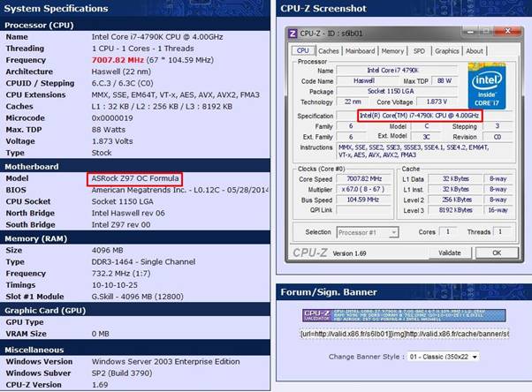Click the 7007.82 MHz frequency value in red
This screenshot has height=392, width=532.
pyautogui.click(x=118, y=60)
